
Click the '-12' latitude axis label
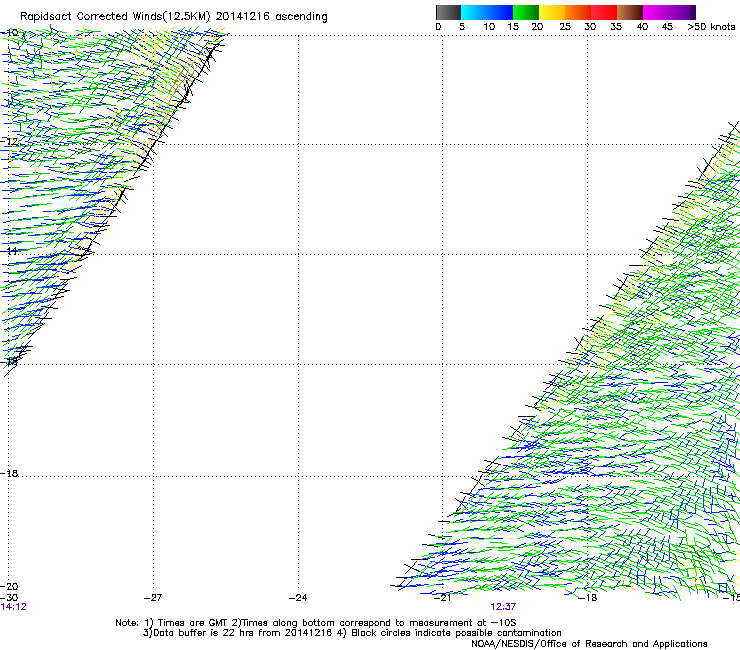9,142
